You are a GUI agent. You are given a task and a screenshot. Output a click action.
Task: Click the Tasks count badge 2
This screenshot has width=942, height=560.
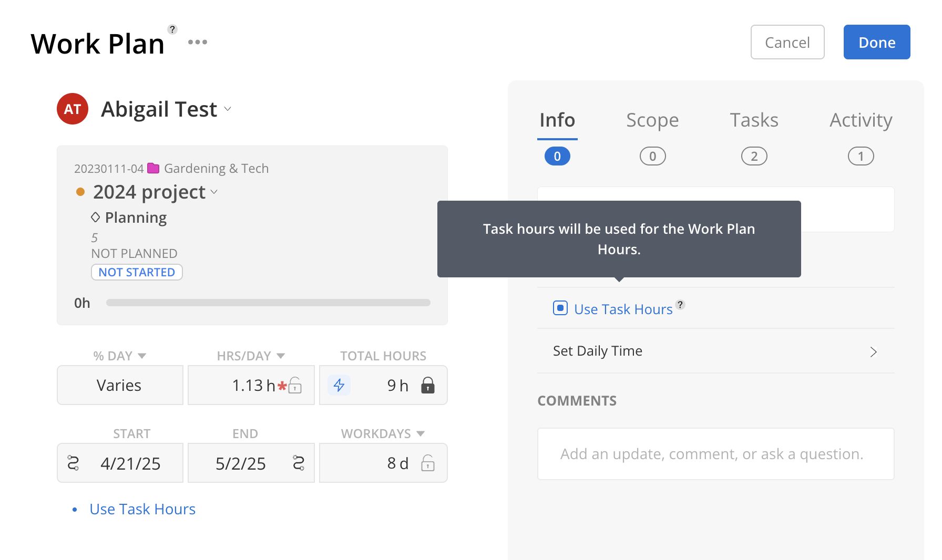[754, 156]
